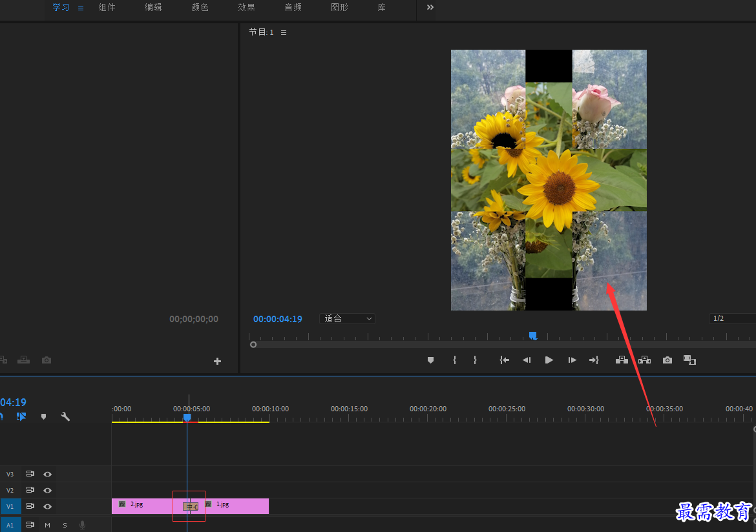This screenshot has width=756, height=532.
Task: Click the program timecode 00:00:04:19
Action: tap(278, 319)
